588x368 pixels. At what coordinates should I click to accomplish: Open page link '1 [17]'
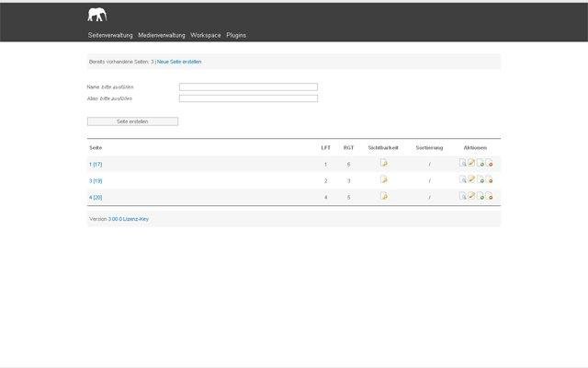(x=96, y=164)
